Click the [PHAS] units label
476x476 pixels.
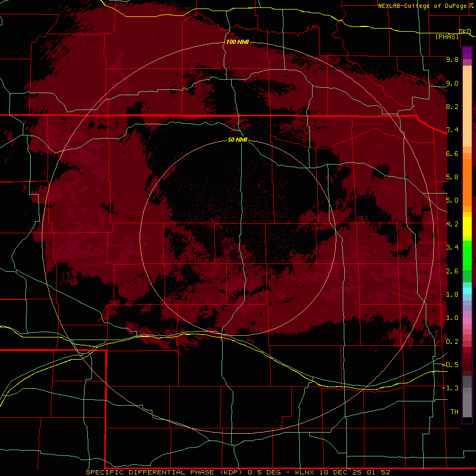tap(447, 36)
